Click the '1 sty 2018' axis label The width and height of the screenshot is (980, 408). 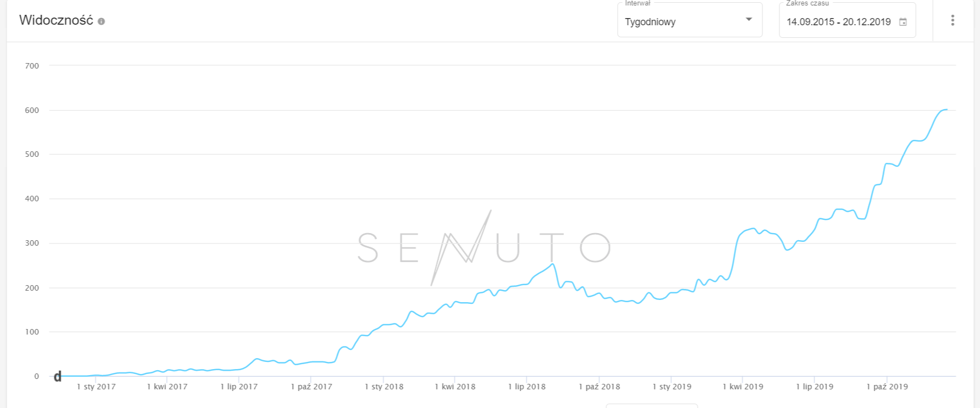pyautogui.click(x=384, y=387)
